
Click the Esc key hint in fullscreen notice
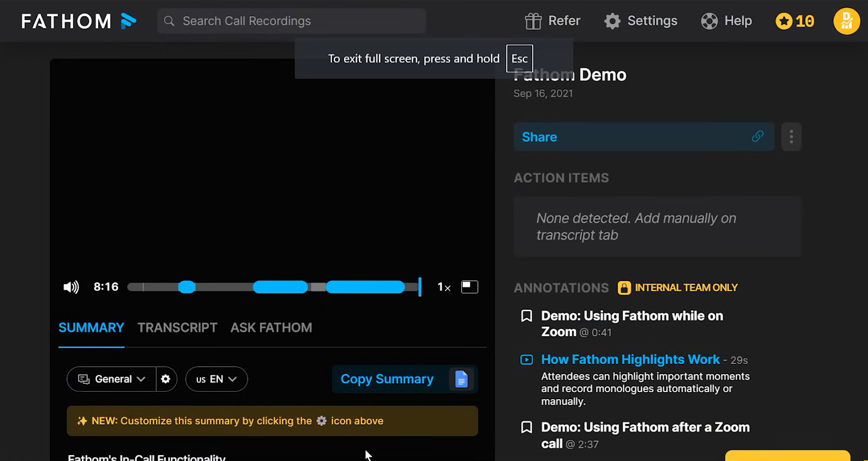coord(520,59)
